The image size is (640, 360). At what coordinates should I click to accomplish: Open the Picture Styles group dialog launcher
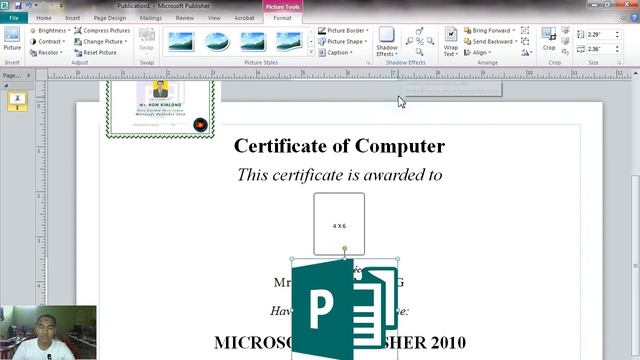(x=368, y=63)
